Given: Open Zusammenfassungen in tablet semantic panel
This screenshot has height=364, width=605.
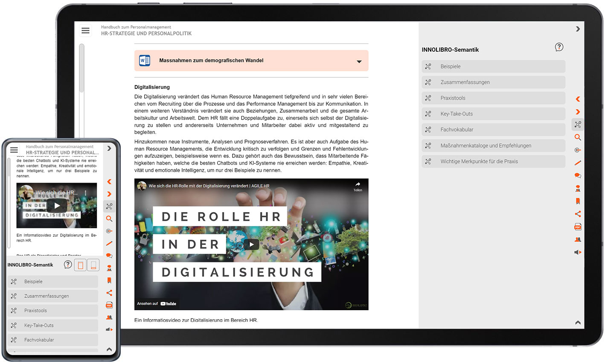Looking at the screenshot, I should [x=493, y=82].
